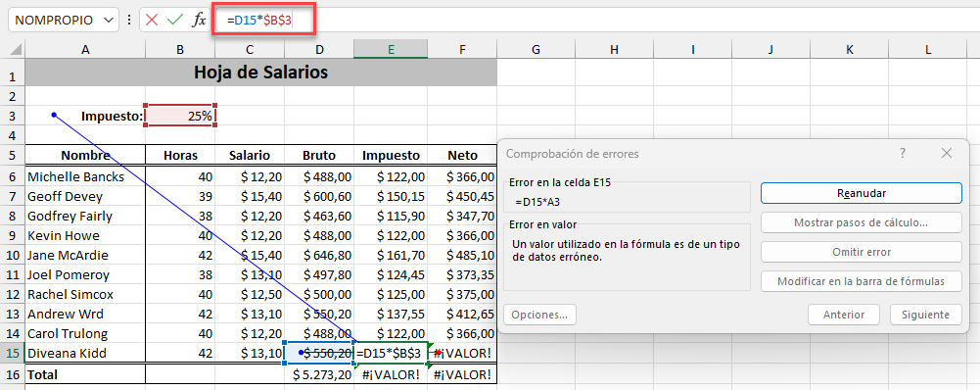
Task: Click the Nombre column heading cell
Action: click(x=85, y=155)
